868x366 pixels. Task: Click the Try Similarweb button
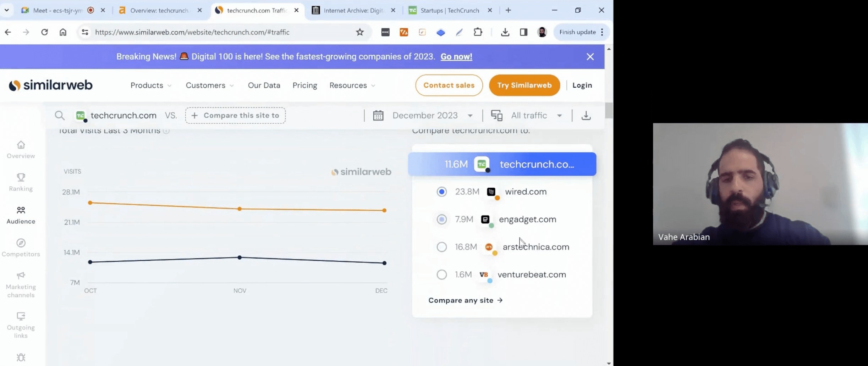point(524,85)
